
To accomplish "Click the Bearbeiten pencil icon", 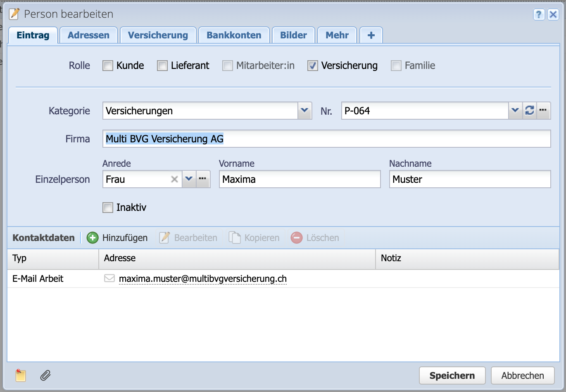I will [164, 238].
